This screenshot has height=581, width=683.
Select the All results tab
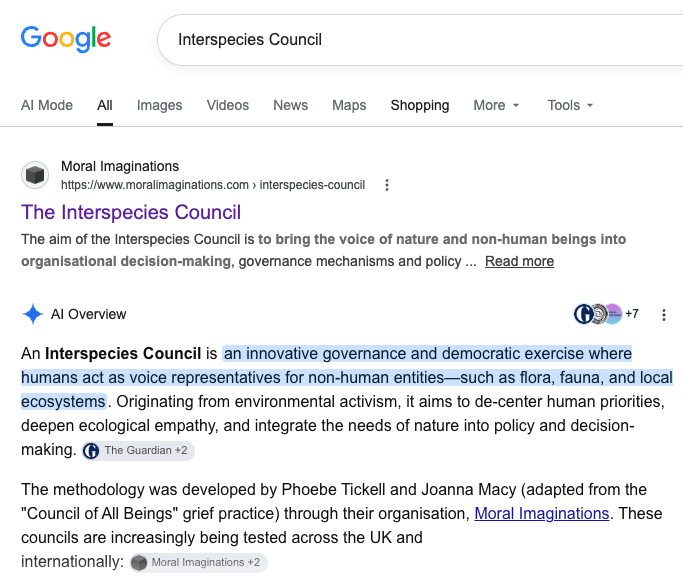point(105,105)
